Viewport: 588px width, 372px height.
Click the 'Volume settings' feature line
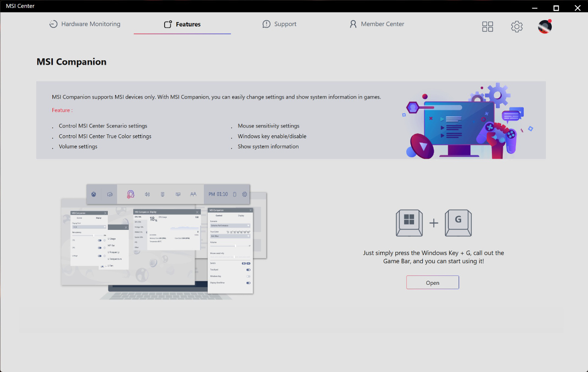(78, 147)
